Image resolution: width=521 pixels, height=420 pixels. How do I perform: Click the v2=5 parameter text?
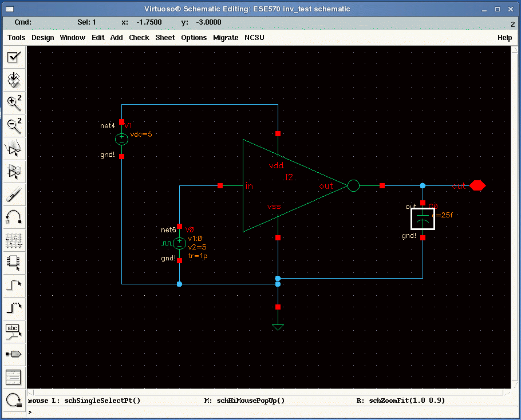(x=197, y=247)
